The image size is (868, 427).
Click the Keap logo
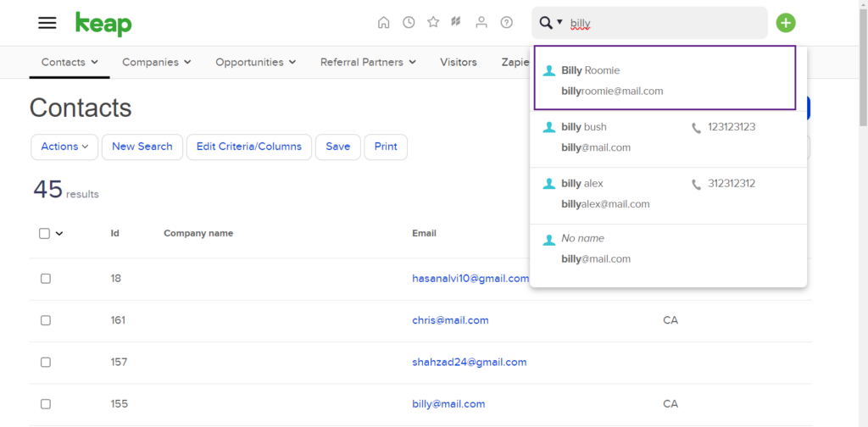[103, 24]
